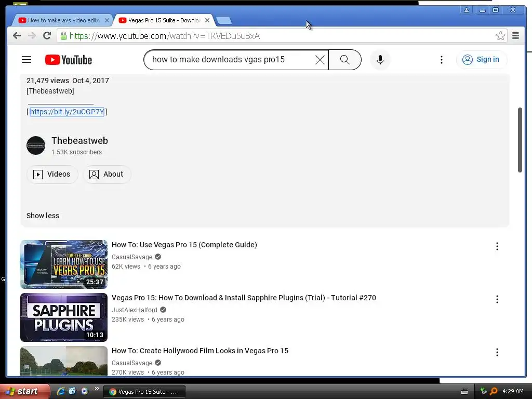Bookmark this page with the star icon
The image size is (532, 399).
(x=500, y=36)
